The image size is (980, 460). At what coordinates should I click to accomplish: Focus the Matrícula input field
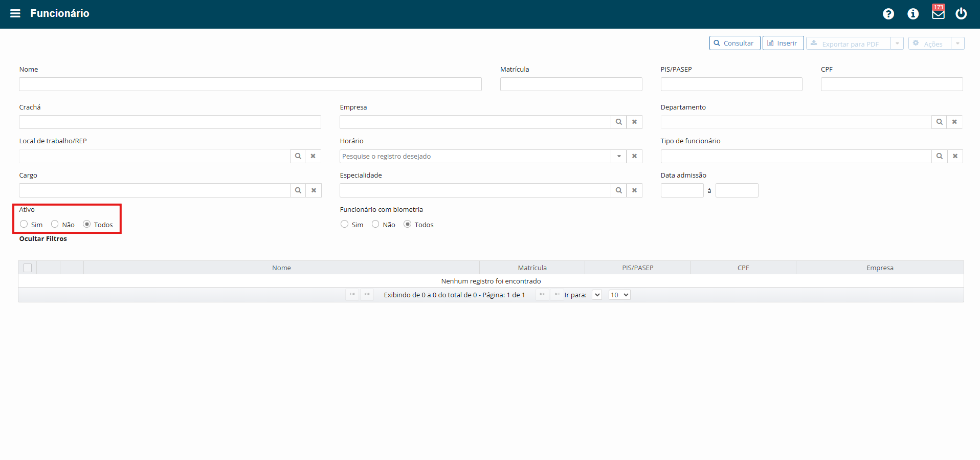(571, 84)
